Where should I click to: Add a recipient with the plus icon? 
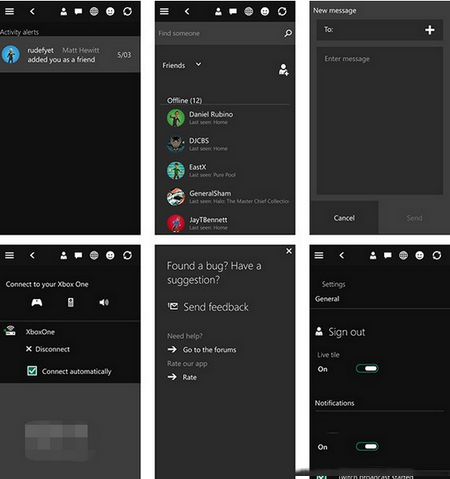coord(430,30)
